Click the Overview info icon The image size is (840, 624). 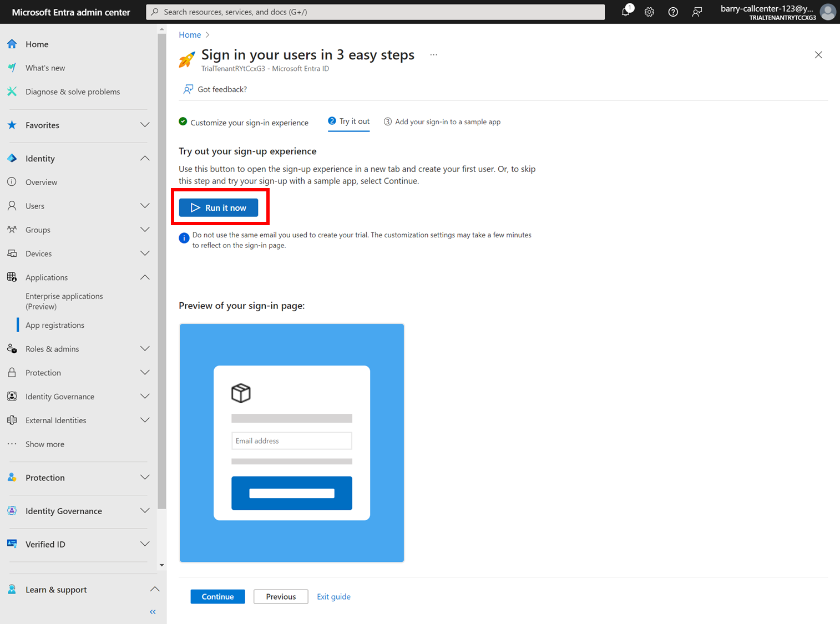point(12,182)
